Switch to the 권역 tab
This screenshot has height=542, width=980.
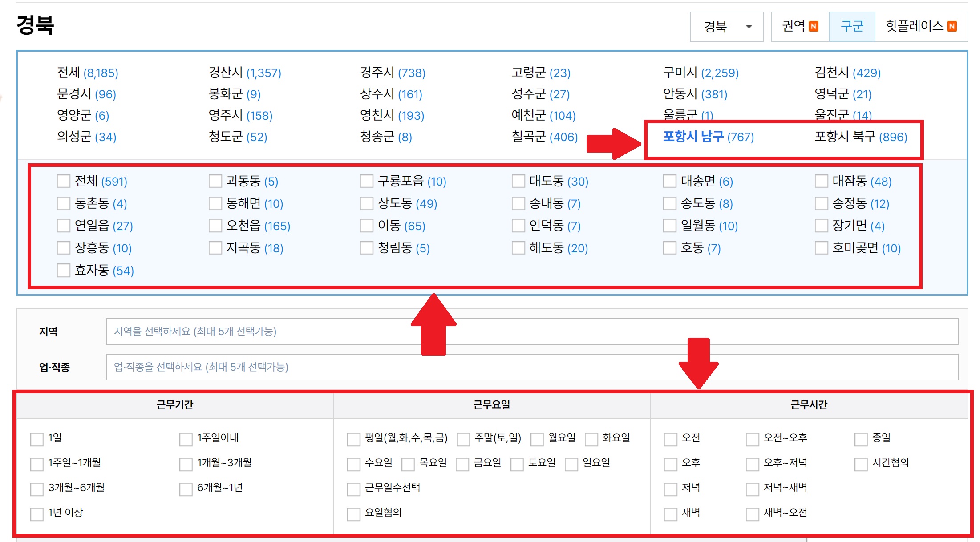point(800,27)
